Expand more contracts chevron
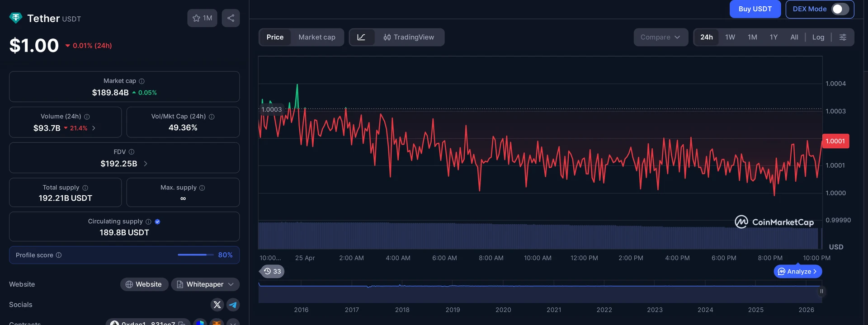Image resolution: width=868 pixels, height=325 pixels. click(x=233, y=324)
